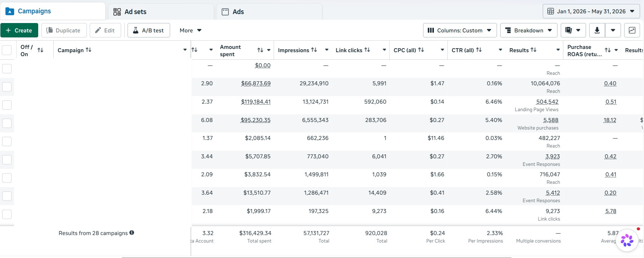Click the $119,184.41 amount spent link
Screen dimensions: 644x258
click(256, 102)
